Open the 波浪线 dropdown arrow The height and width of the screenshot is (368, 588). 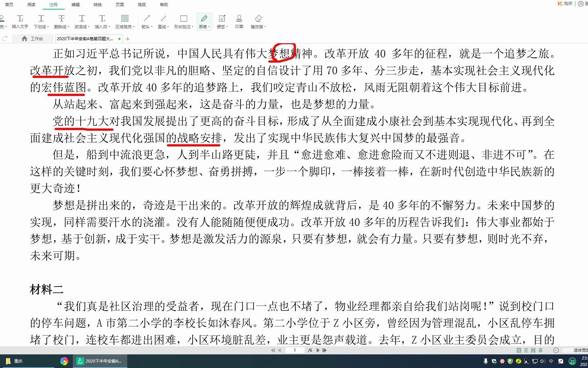(x=89, y=27)
